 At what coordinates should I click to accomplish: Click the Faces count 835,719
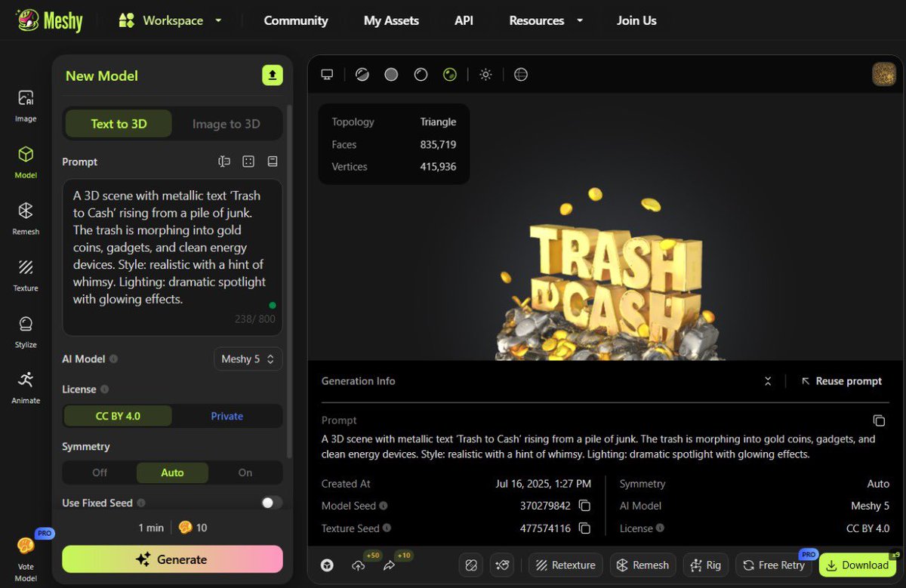tap(438, 144)
